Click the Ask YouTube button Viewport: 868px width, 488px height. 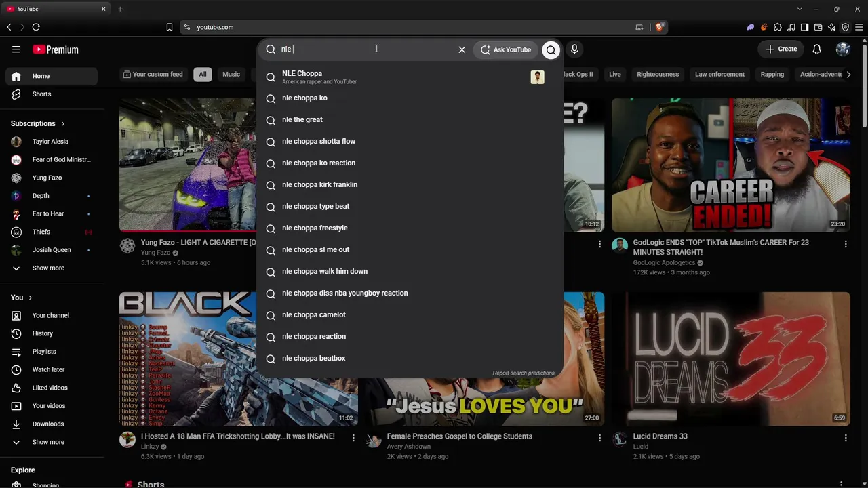[506, 49]
